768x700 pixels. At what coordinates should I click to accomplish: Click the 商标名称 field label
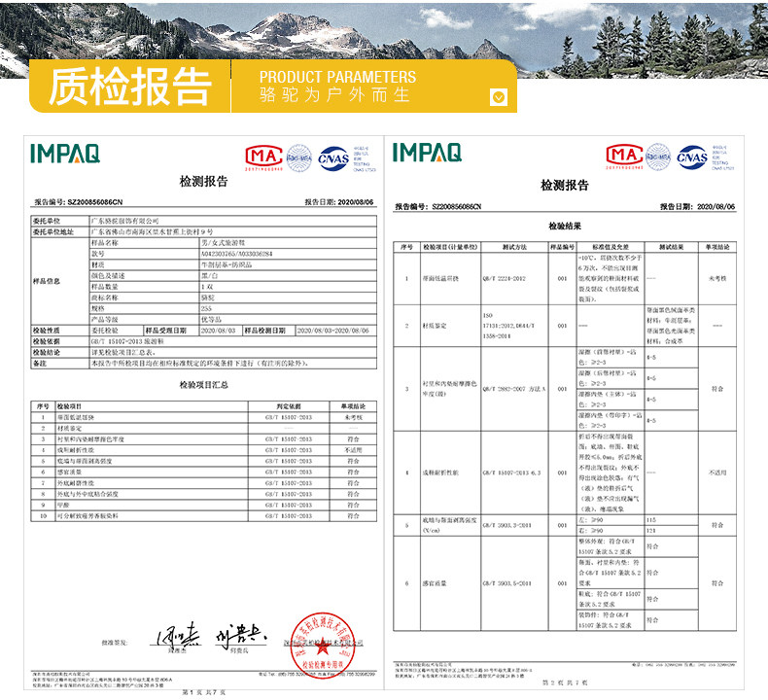[x=104, y=297]
